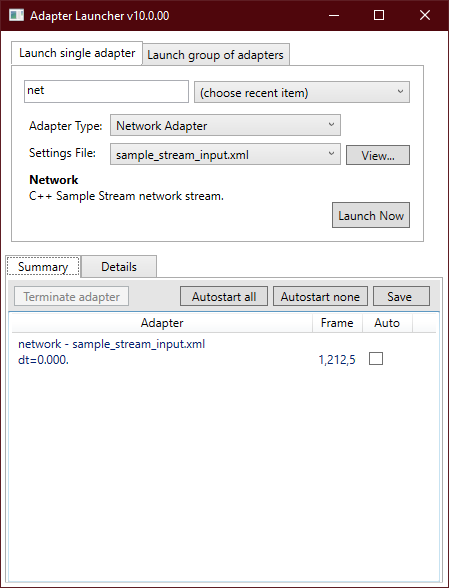Expand the Adapter Type combo box
Viewport: 449px width, 588px height.
(x=225, y=125)
